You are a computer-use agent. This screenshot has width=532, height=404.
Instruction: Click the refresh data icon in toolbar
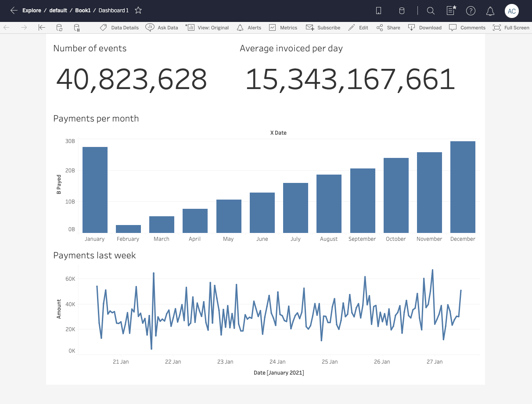coord(59,28)
